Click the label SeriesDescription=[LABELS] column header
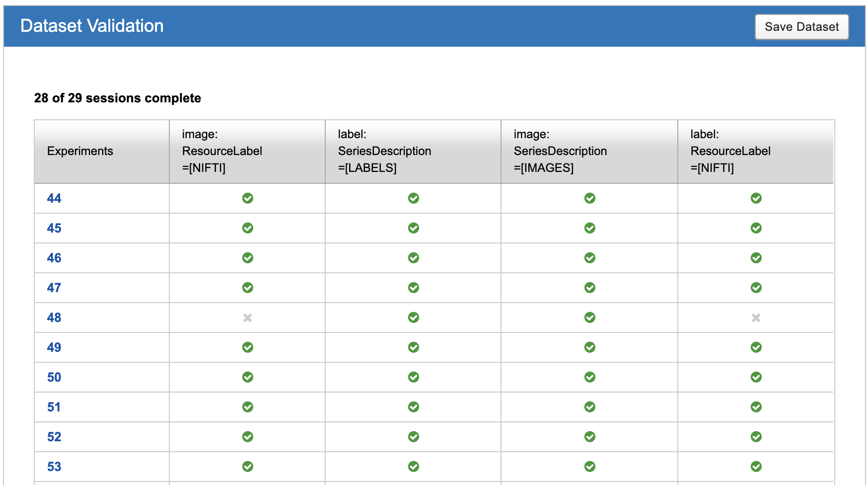Screen dimensions: 868x485 pyautogui.click(x=384, y=151)
